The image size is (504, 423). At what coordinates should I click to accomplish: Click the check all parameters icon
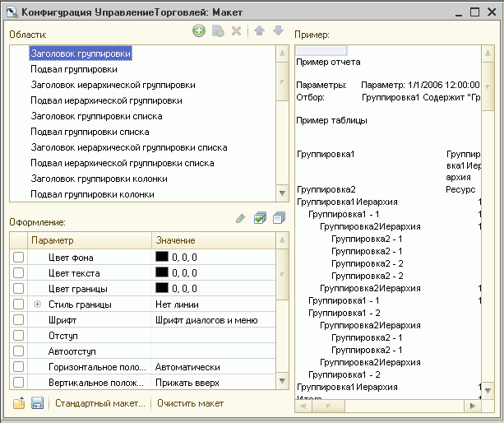click(260, 218)
